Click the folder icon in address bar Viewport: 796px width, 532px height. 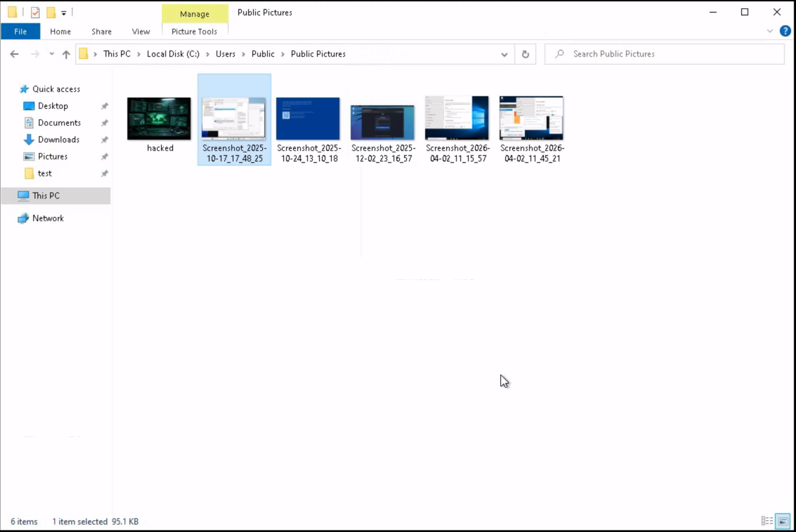point(83,54)
